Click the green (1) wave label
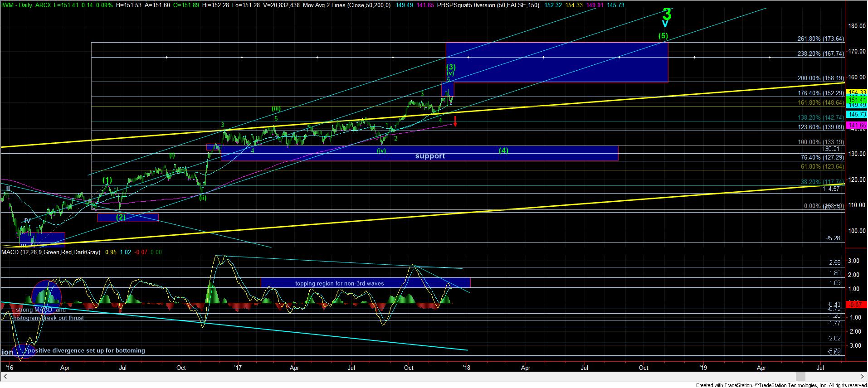The height and width of the screenshot is (388, 868). click(x=107, y=180)
